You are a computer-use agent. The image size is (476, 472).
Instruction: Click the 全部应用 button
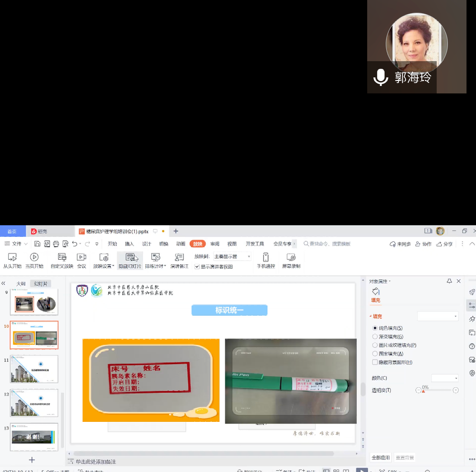pyautogui.click(x=381, y=458)
